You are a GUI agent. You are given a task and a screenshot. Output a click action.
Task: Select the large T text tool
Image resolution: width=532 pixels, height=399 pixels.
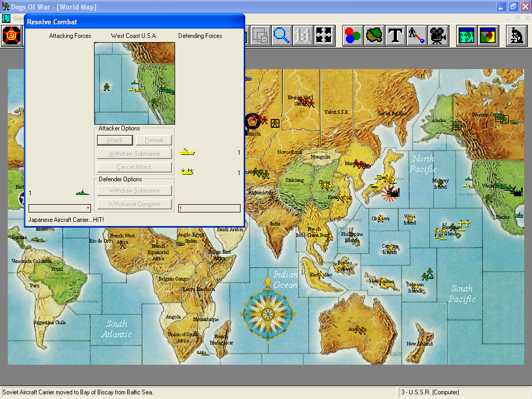[x=395, y=36]
